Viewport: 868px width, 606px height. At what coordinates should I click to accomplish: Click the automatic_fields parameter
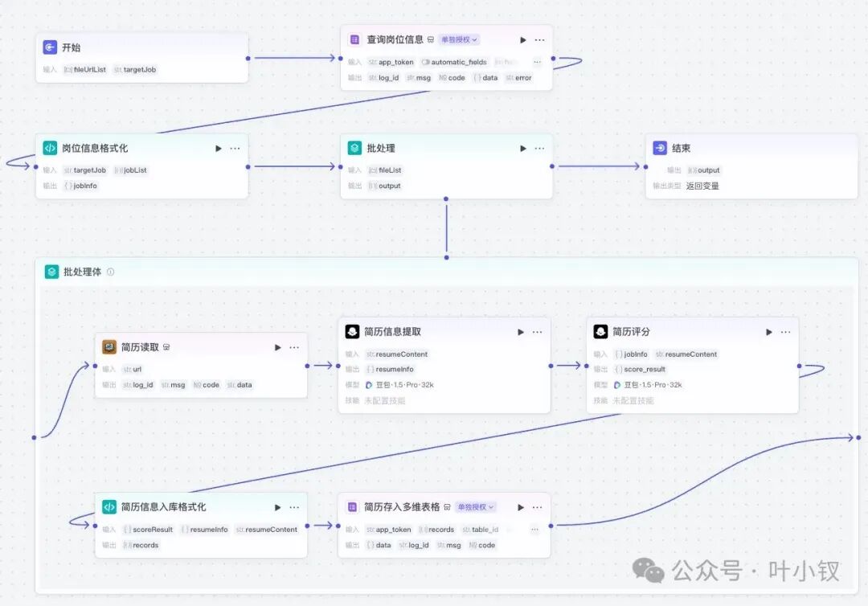(x=454, y=62)
